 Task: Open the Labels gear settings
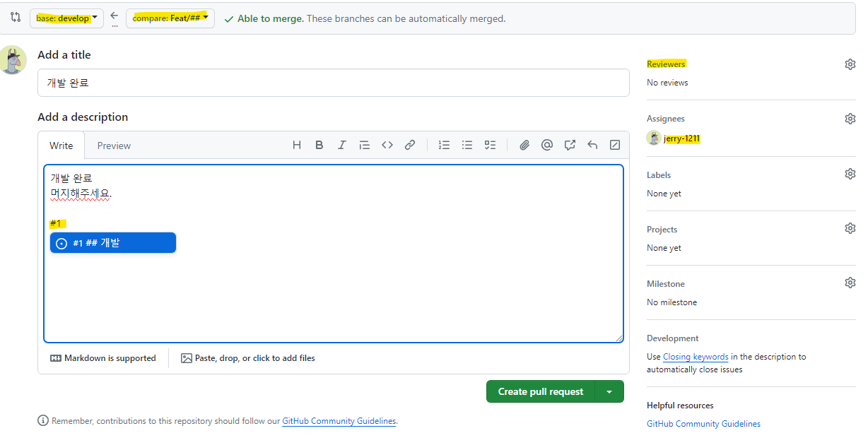(x=850, y=174)
